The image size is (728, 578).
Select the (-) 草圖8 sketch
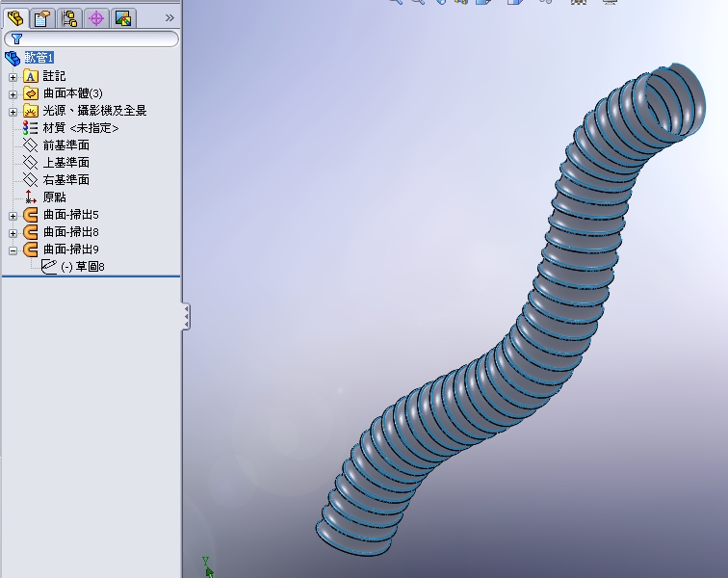pos(83,267)
